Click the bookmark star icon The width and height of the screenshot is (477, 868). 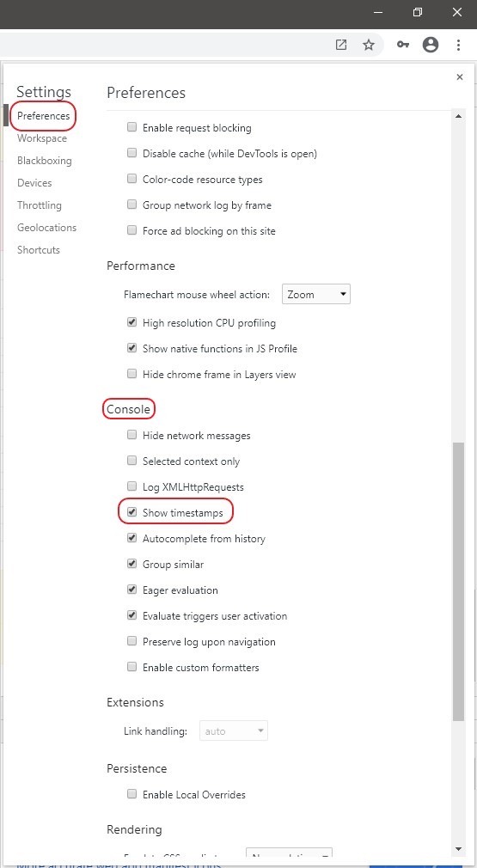pos(369,45)
